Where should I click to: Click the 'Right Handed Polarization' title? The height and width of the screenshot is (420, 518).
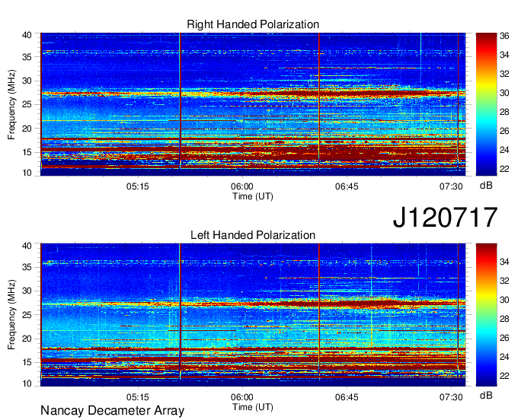(x=253, y=24)
